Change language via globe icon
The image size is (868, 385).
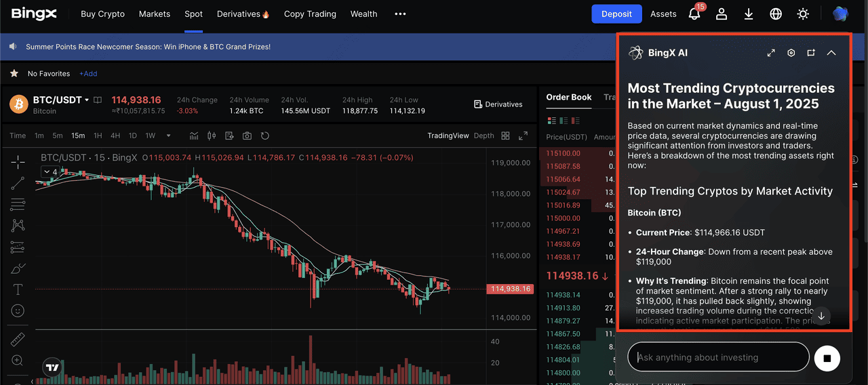point(776,14)
